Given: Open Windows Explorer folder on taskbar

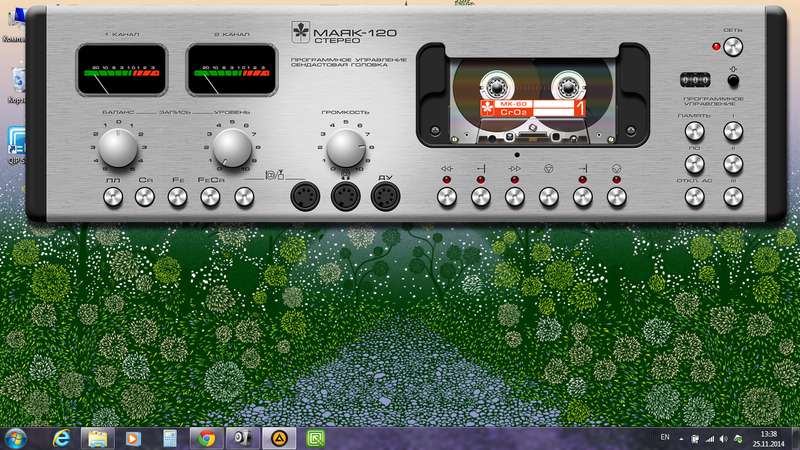Looking at the screenshot, I should click(x=97, y=439).
